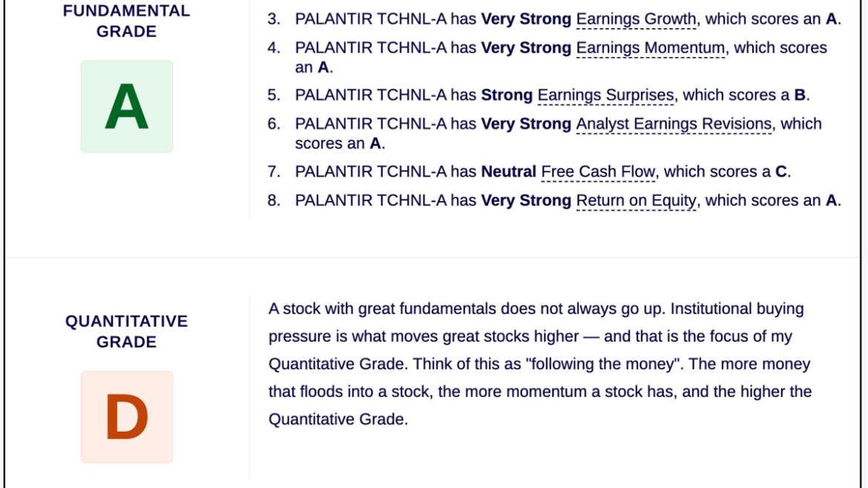Viewport: 868px width, 488px height.
Task: Click the Very Strong label on item 8
Action: pos(526,200)
